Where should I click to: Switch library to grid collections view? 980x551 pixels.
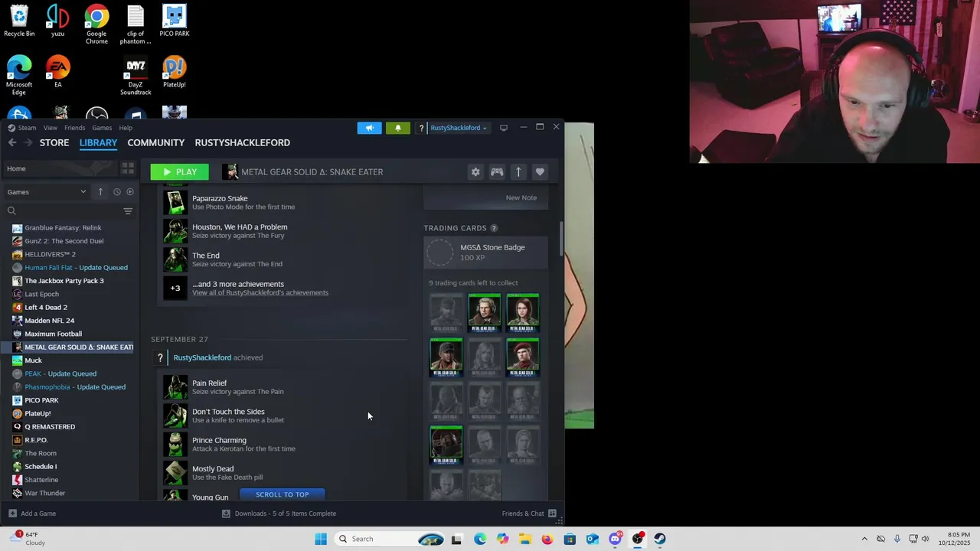(128, 168)
